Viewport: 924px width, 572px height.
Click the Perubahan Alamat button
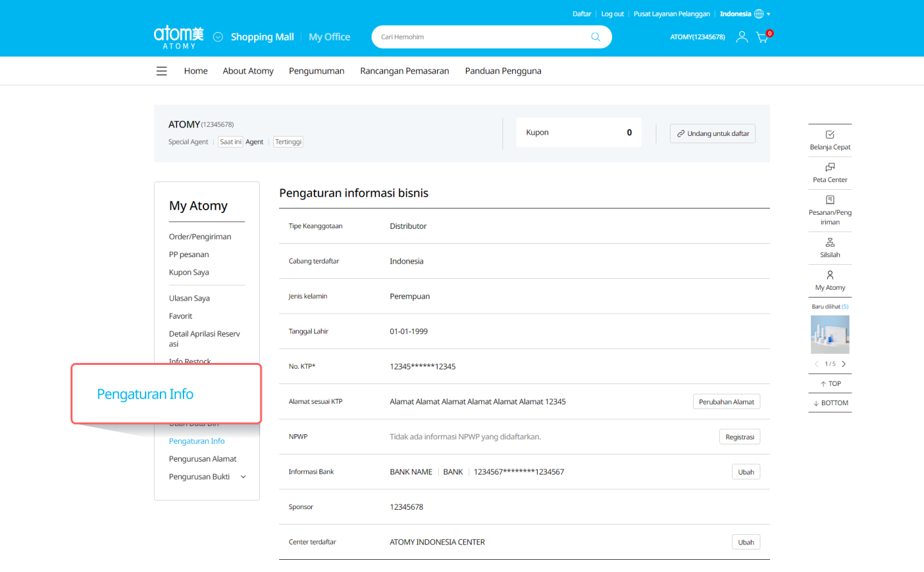(726, 402)
